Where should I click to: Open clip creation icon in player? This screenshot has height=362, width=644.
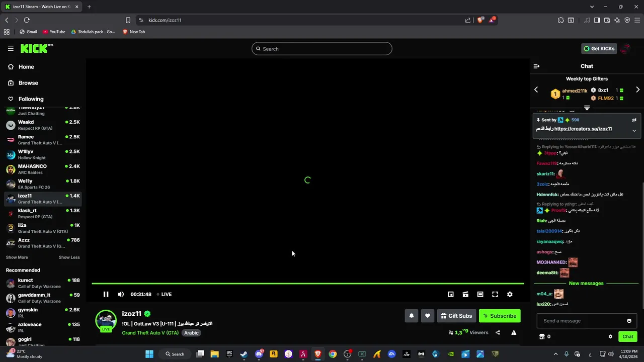click(465, 294)
